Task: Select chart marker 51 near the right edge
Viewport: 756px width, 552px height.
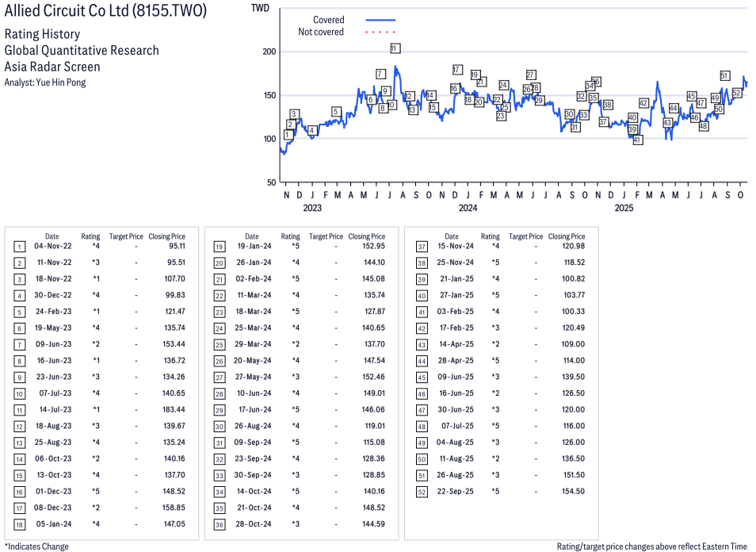Action: (x=724, y=75)
